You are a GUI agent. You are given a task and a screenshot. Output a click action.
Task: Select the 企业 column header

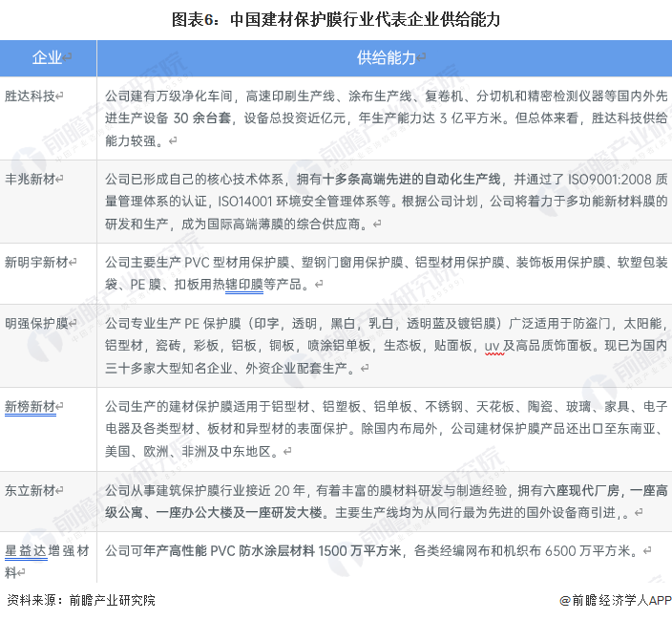pyautogui.click(x=48, y=58)
